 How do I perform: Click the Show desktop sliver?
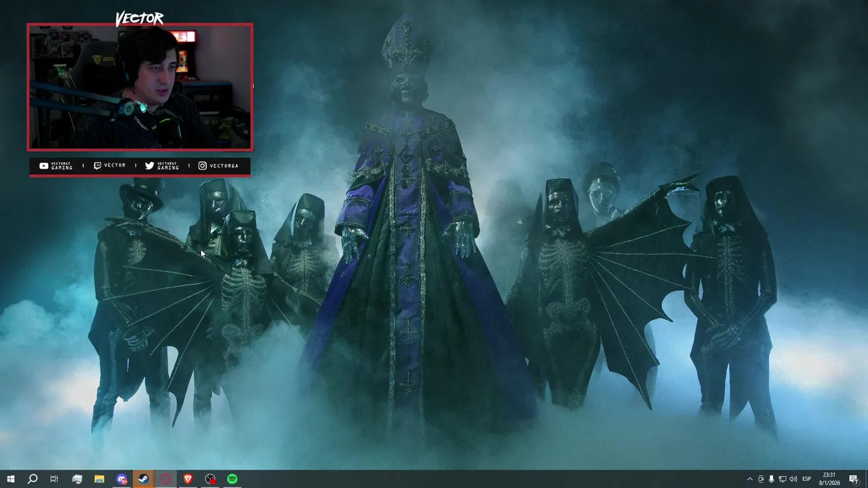[866, 479]
